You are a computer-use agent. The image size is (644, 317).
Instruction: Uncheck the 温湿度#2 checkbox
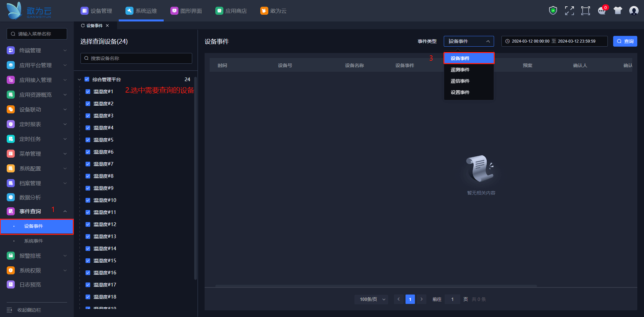88,104
